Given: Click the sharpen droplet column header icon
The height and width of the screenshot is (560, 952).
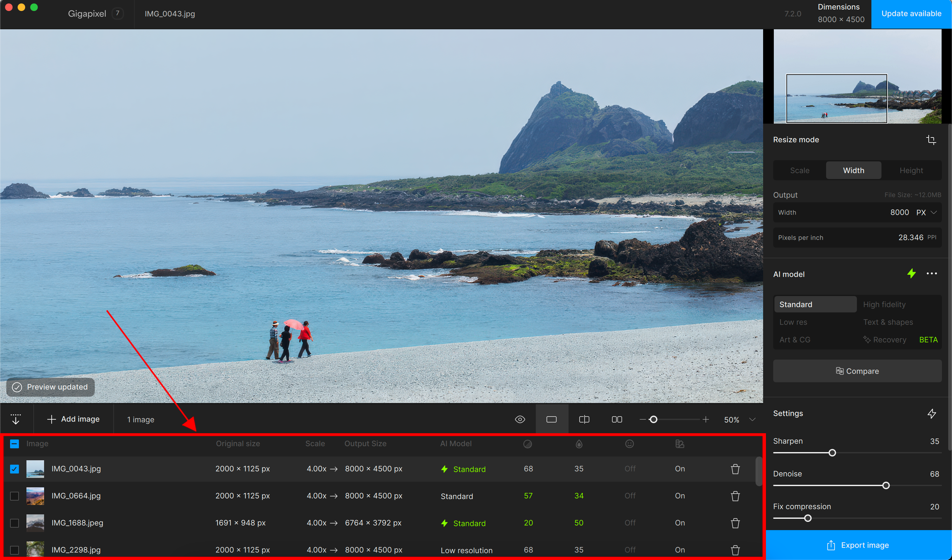Looking at the screenshot, I should coord(579,444).
